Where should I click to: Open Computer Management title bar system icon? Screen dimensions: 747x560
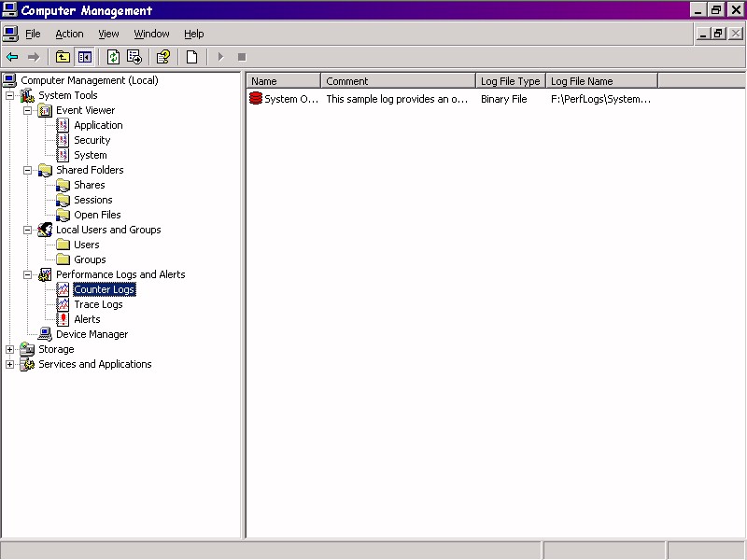[10, 10]
